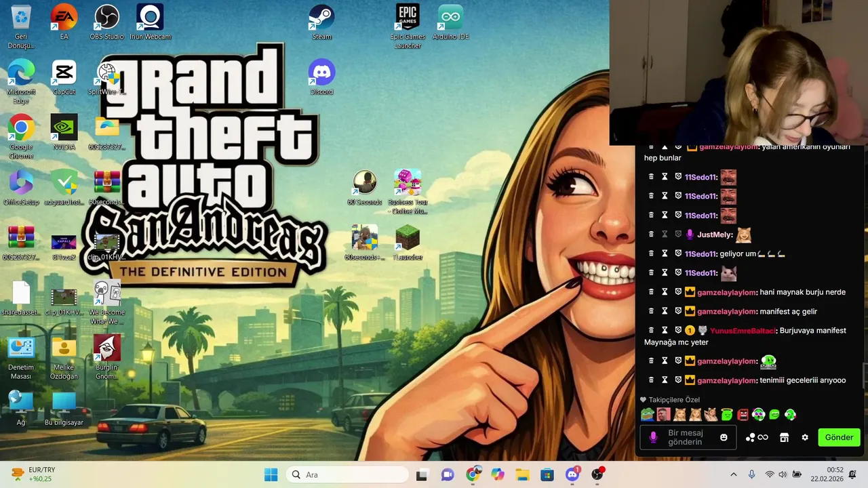Viewport: 868px width, 488px height.
Task: Pick the Pepe frog follower emote
Action: click(x=648, y=414)
